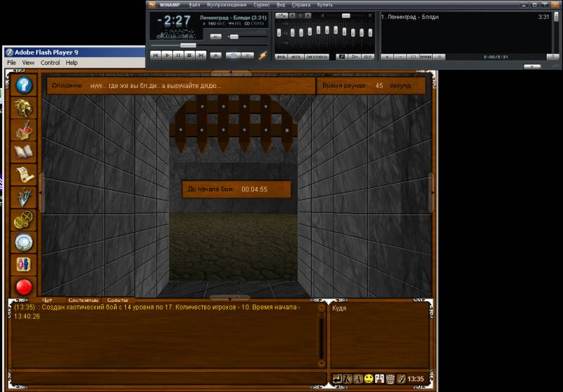
Task: Click the trash bin icon to clear chat
Action: coord(391,379)
